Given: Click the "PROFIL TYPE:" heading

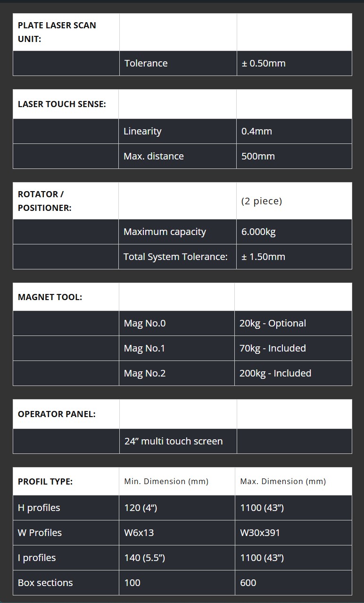Looking at the screenshot, I should coord(45,481).
